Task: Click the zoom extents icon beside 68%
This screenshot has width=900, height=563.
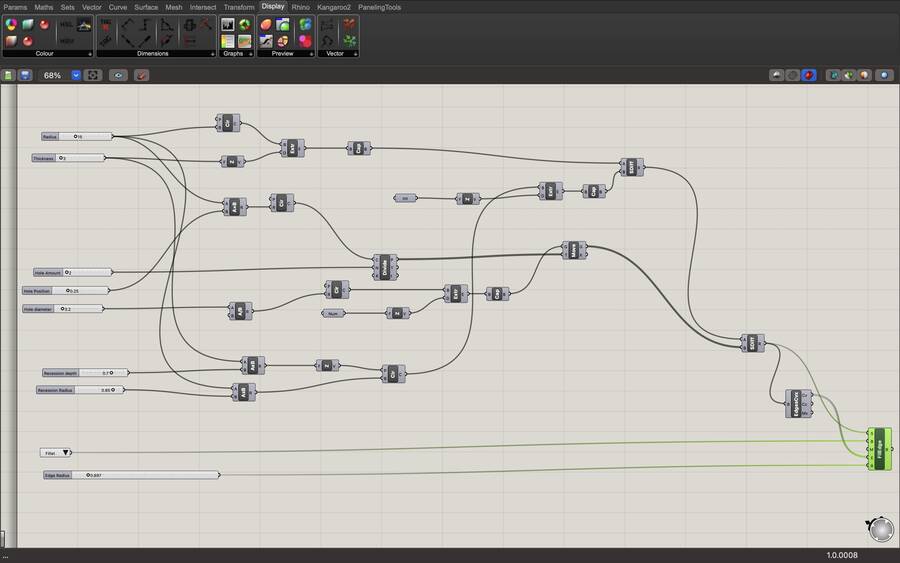Action: 93,75
